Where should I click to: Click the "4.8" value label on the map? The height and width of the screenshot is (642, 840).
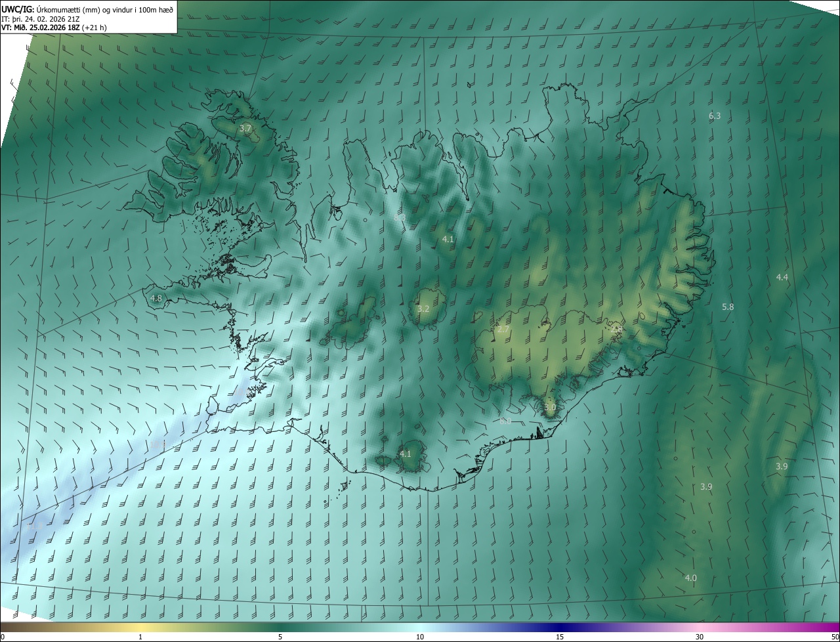coord(156,298)
